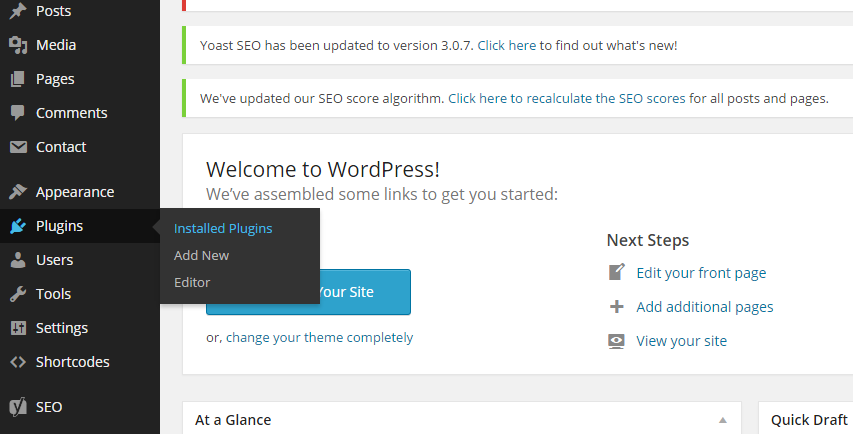Click the Comments speech bubble icon
The image size is (853, 434).
coord(17,113)
